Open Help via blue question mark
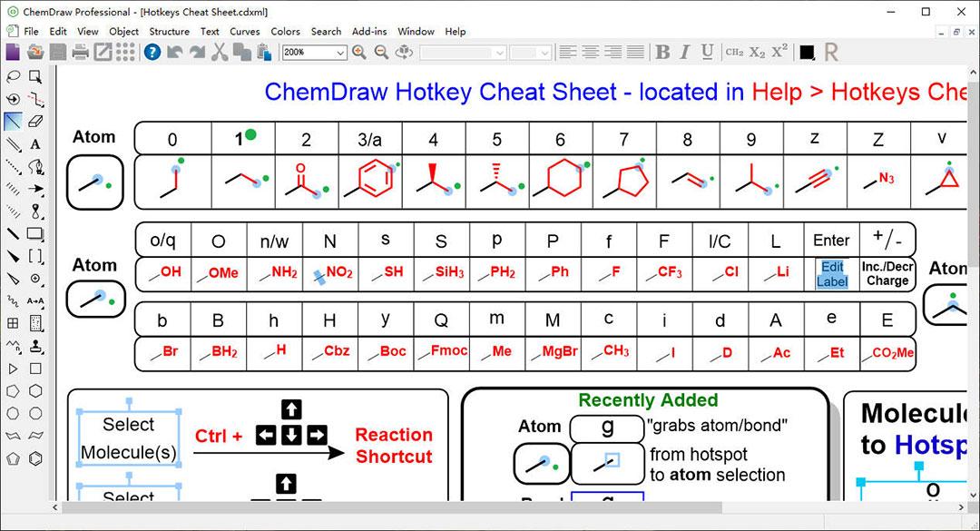This screenshot has height=531, width=980. click(152, 52)
